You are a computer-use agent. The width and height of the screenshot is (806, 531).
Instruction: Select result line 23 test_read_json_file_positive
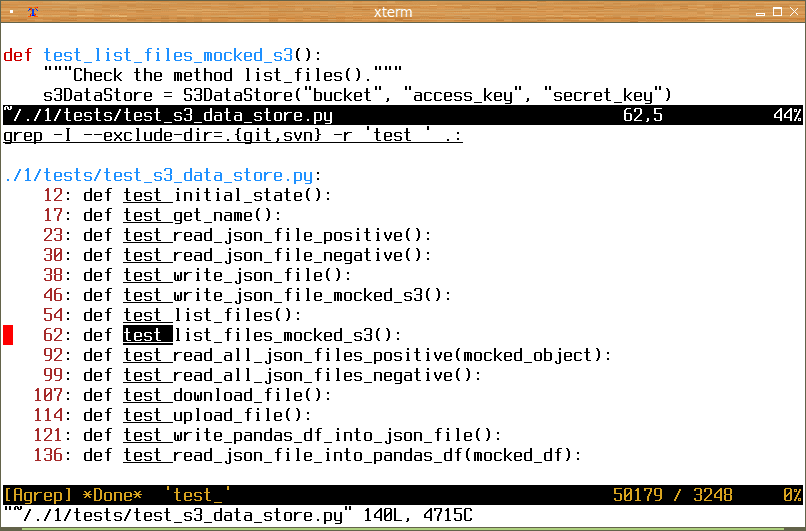pyautogui.click(x=237, y=235)
